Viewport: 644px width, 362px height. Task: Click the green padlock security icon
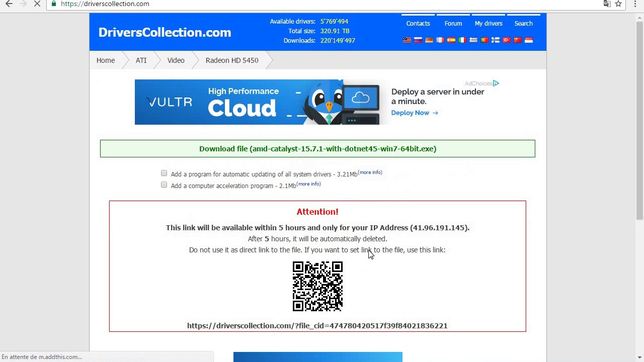click(x=54, y=4)
